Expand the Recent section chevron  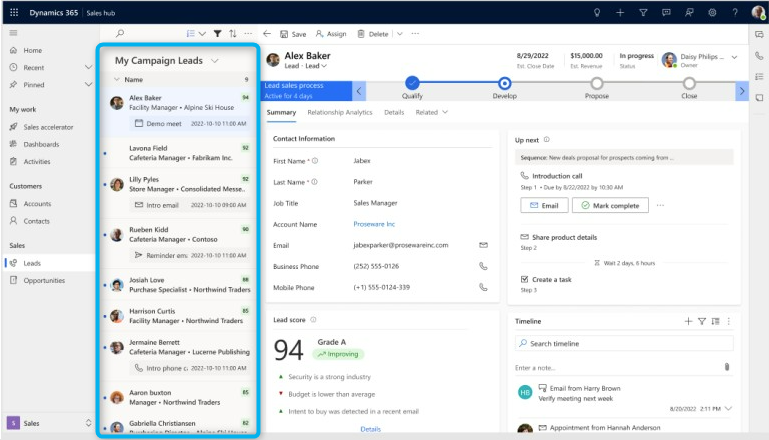[88, 67]
